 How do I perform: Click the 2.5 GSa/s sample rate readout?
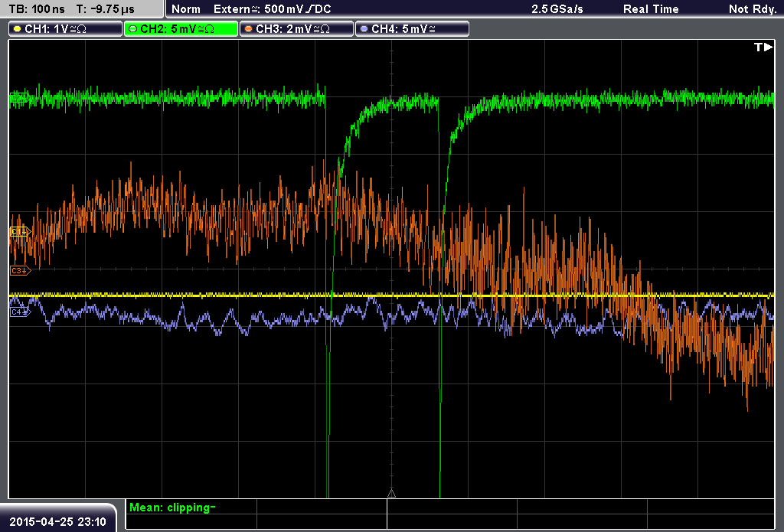coord(557,9)
